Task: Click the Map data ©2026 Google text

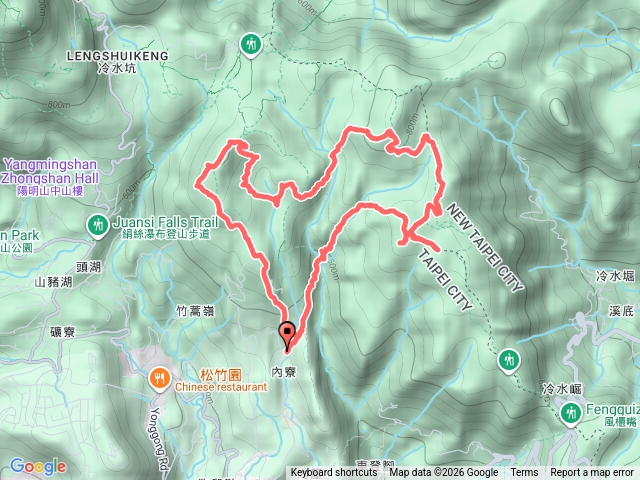Action: point(444,473)
